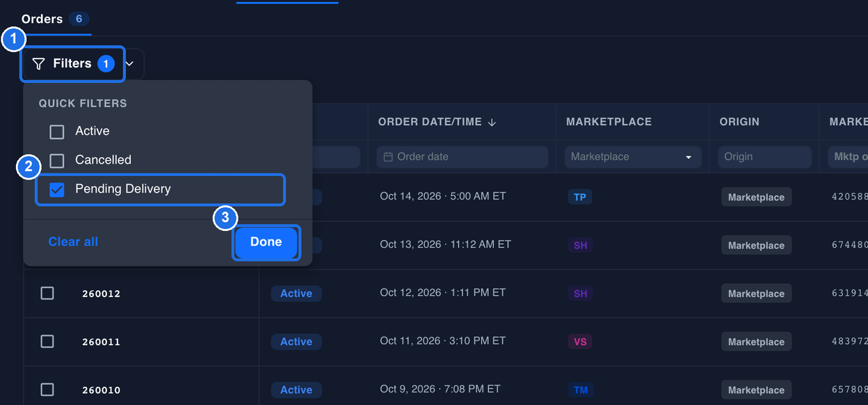Click the TM marketplace badge

(581, 390)
